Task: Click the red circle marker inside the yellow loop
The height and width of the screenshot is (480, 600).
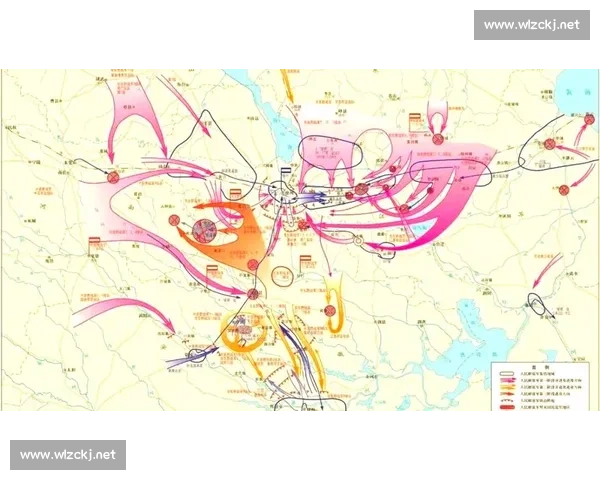Action: [x=329, y=308]
